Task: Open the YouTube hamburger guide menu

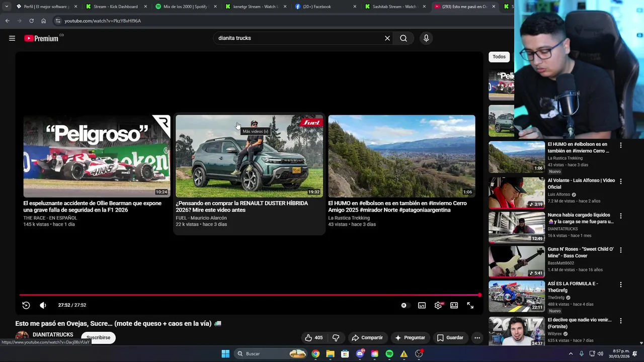Action: coord(12,38)
